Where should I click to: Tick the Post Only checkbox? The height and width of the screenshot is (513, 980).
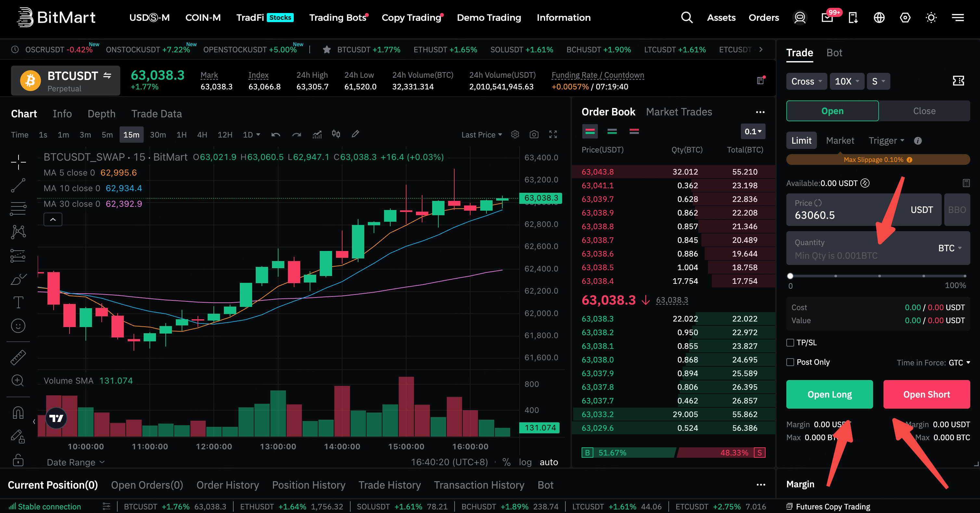790,362
